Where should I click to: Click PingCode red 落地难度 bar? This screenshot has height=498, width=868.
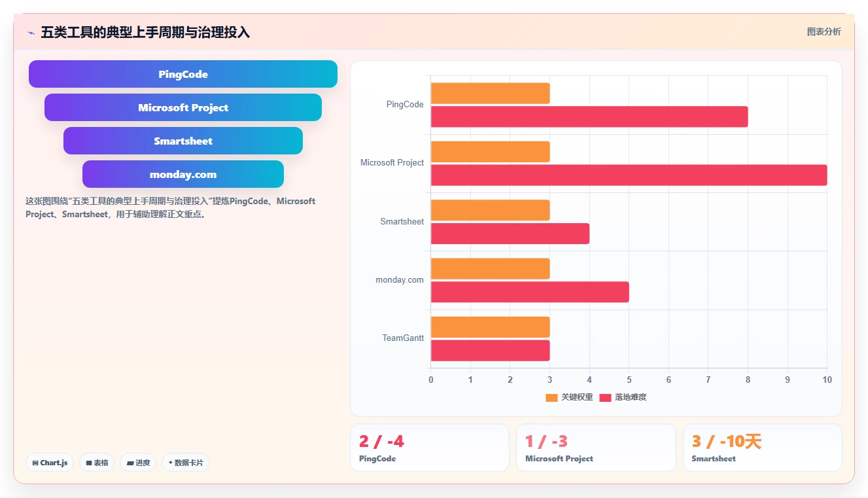[589, 116]
